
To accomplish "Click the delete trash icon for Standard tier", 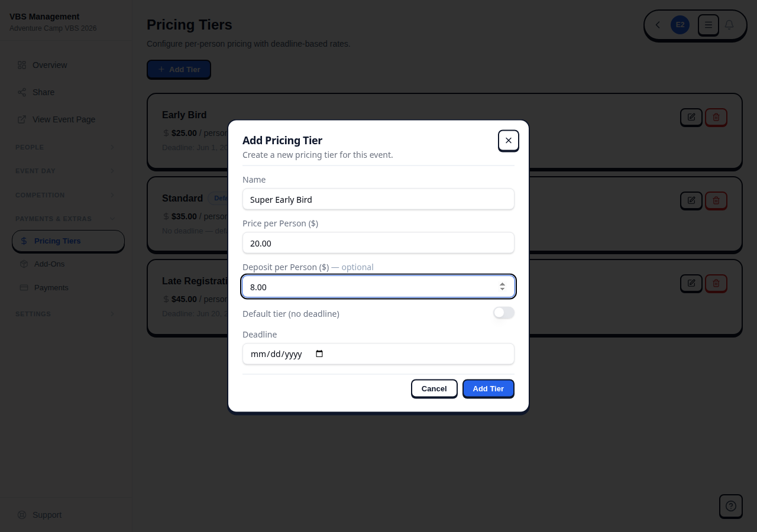I will 716,200.
